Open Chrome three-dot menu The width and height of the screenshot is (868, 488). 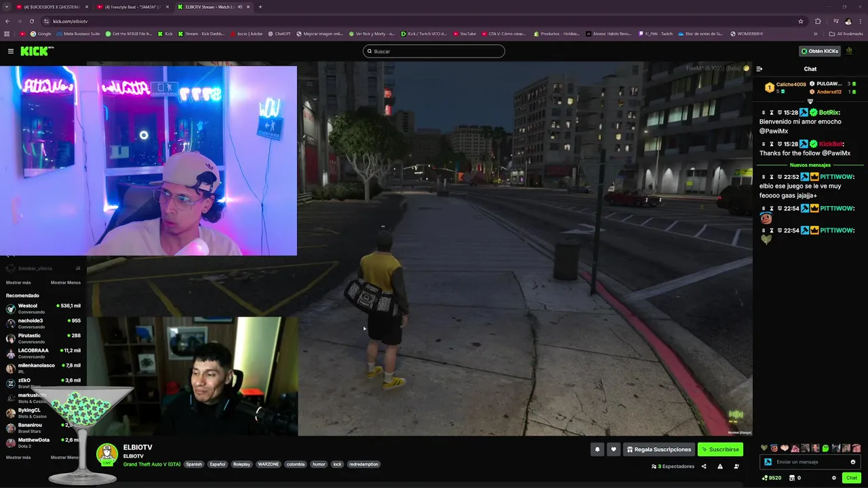pyautogui.click(x=861, y=21)
